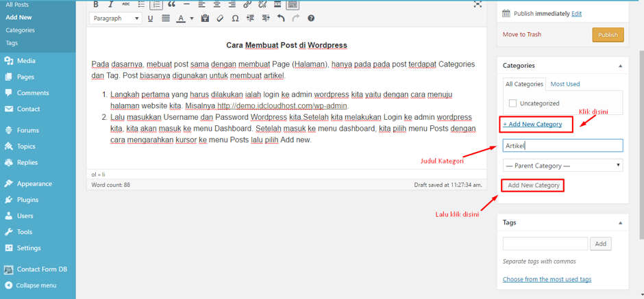644x299 pixels.
Task: Switch to All Categories tab
Action: pos(525,84)
